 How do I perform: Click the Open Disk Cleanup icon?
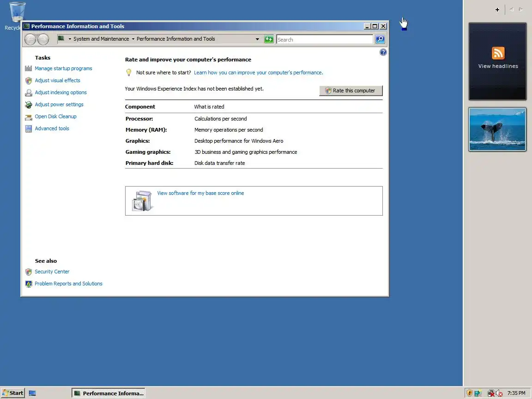(29, 117)
